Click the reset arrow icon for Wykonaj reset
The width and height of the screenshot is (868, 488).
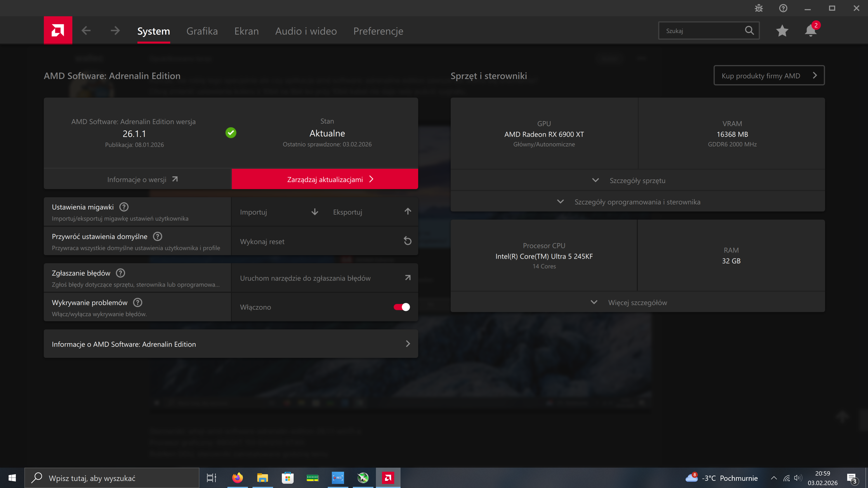click(x=407, y=241)
